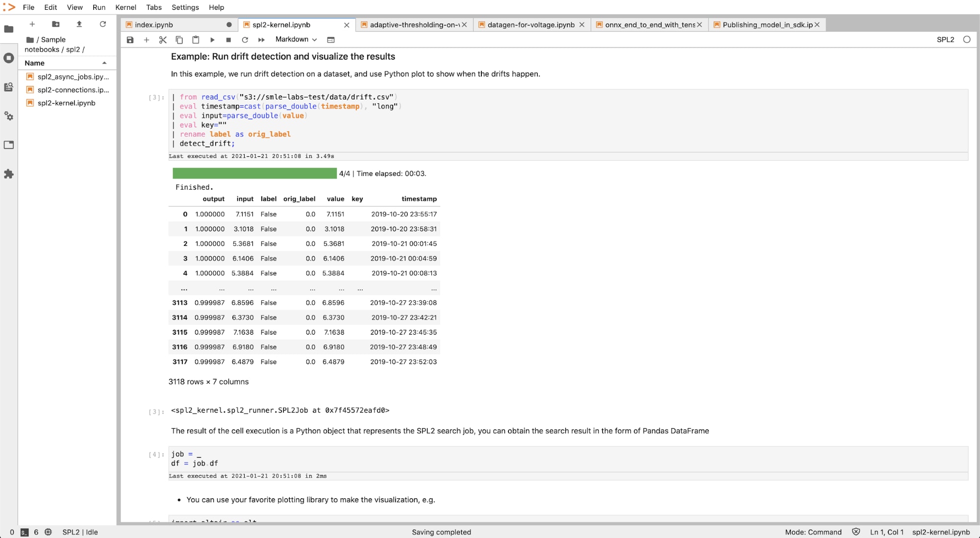
Task: Open the Kernel menu
Action: click(126, 7)
